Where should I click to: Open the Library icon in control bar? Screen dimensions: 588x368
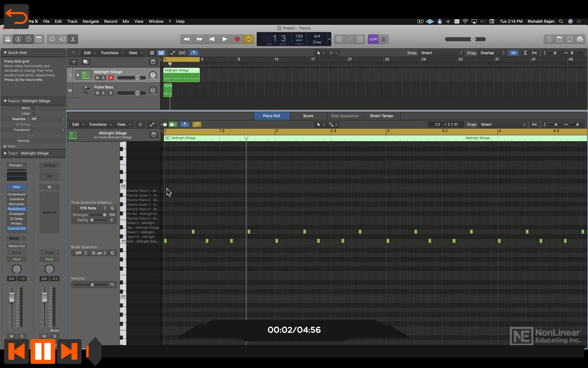click(8, 39)
